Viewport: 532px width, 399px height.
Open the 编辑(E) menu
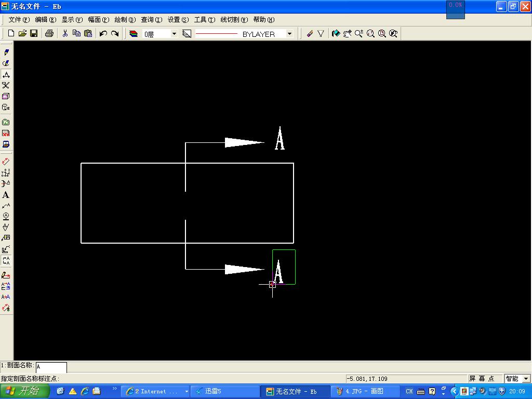[x=46, y=20]
